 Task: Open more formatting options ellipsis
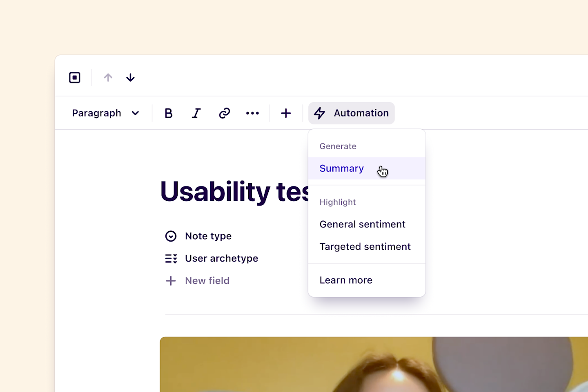click(252, 113)
